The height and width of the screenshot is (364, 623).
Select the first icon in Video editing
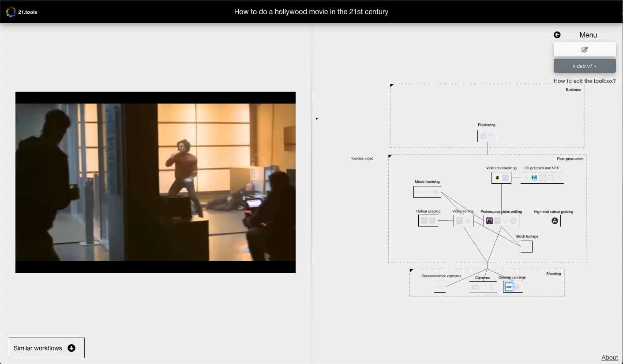click(x=459, y=221)
